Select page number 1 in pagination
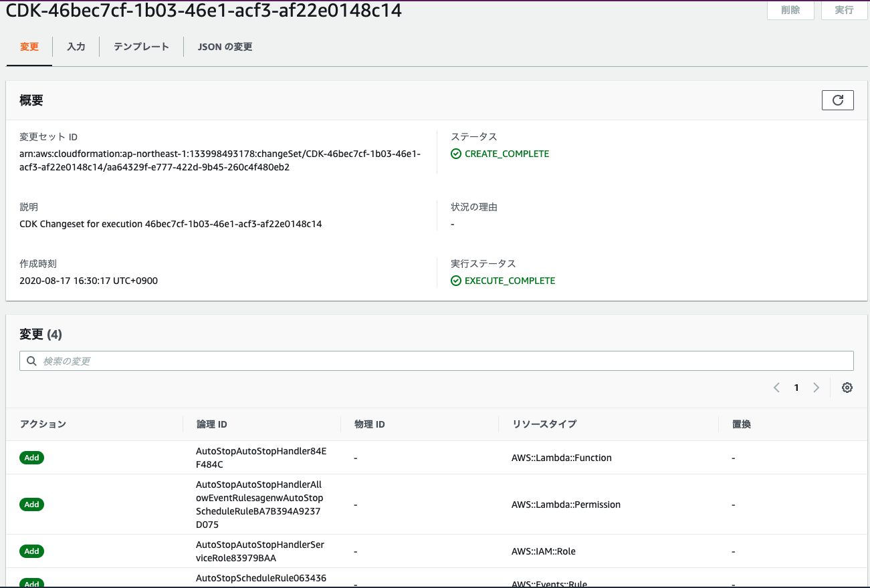The height and width of the screenshot is (588, 870). pos(796,388)
